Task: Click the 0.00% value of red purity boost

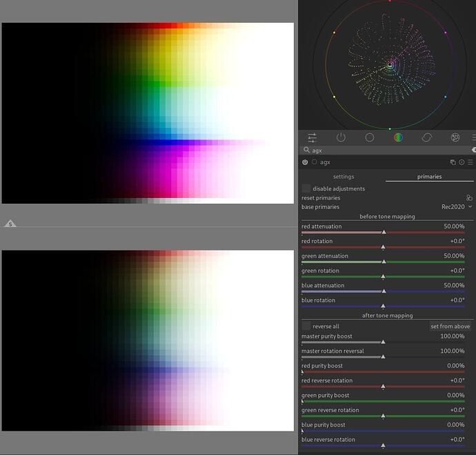Action: [x=456, y=366]
